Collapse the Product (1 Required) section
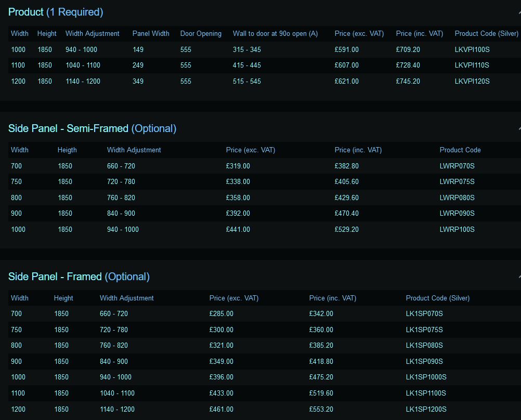Screen dimensions: 521x420 (x=519, y=12)
